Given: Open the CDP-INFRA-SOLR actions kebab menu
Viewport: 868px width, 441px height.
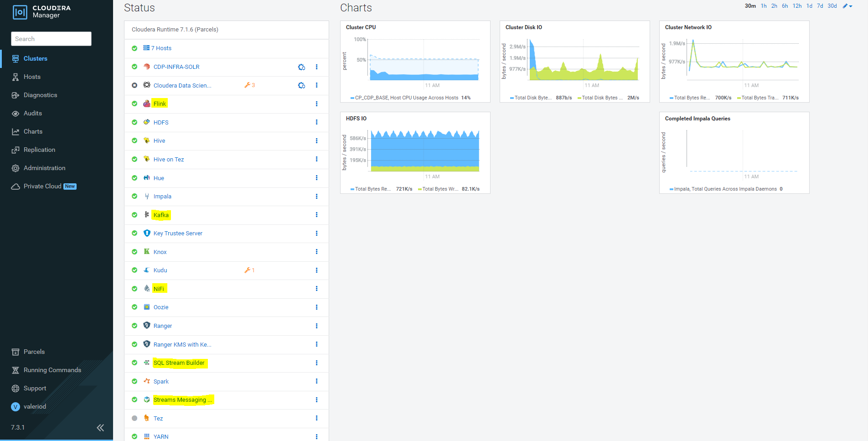Looking at the screenshot, I should tap(316, 67).
